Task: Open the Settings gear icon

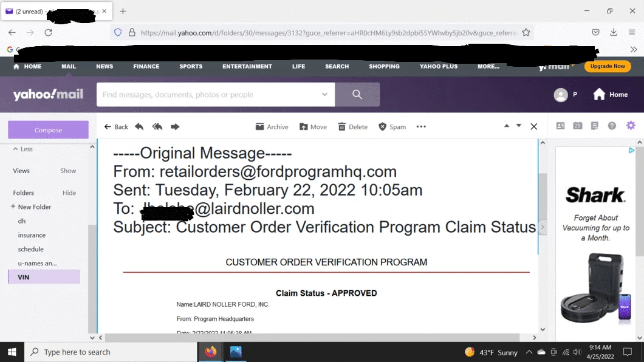Action: pos(631,126)
